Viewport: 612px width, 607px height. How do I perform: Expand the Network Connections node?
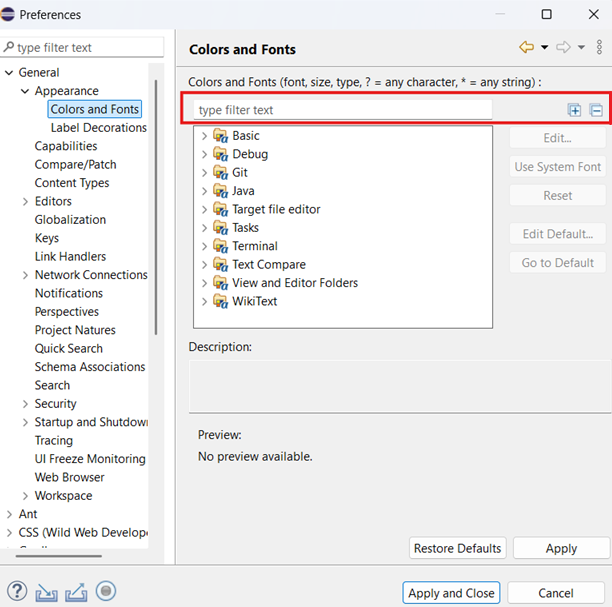(x=25, y=275)
